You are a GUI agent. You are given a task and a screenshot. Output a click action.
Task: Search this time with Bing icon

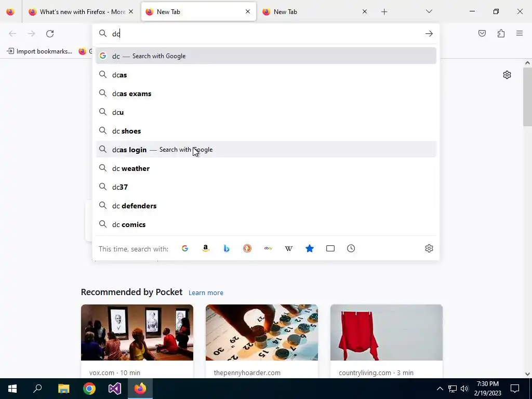coord(227,248)
